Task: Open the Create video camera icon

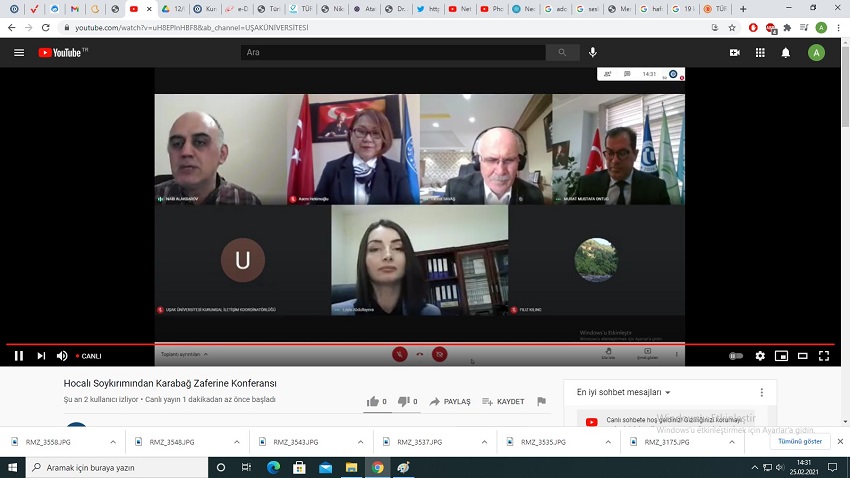Action: click(735, 52)
